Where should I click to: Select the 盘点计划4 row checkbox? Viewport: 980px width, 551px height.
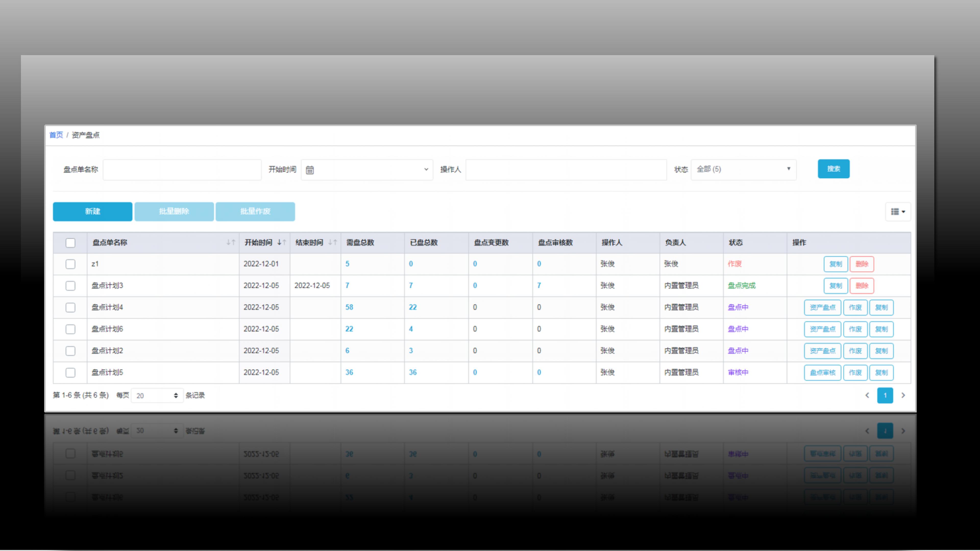(x=70, y=308)
